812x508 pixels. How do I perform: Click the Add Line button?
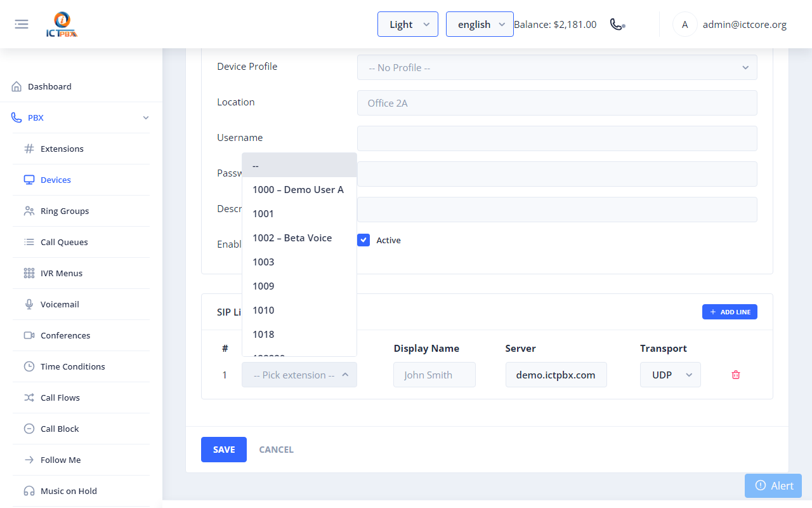click(730, 312)
